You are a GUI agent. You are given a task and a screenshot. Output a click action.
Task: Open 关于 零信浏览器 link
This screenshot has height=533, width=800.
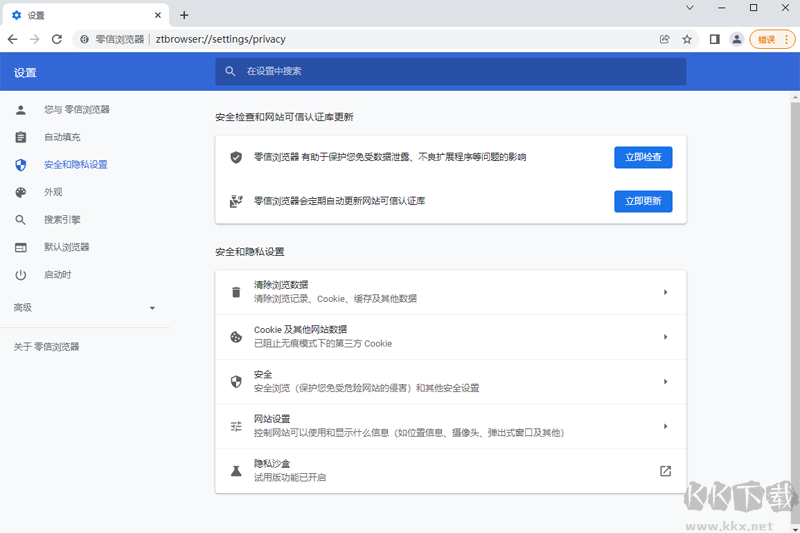(x=46, y=347)
